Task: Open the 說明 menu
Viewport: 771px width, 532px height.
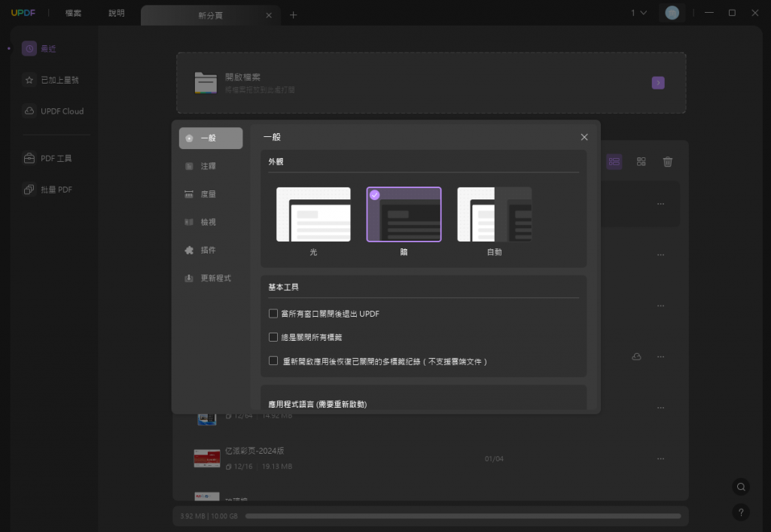Action: click(117, 14)
